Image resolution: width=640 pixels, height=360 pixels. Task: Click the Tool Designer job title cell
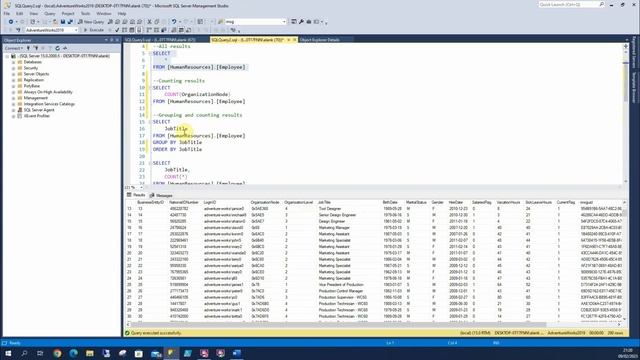click(x=330, y=209)
